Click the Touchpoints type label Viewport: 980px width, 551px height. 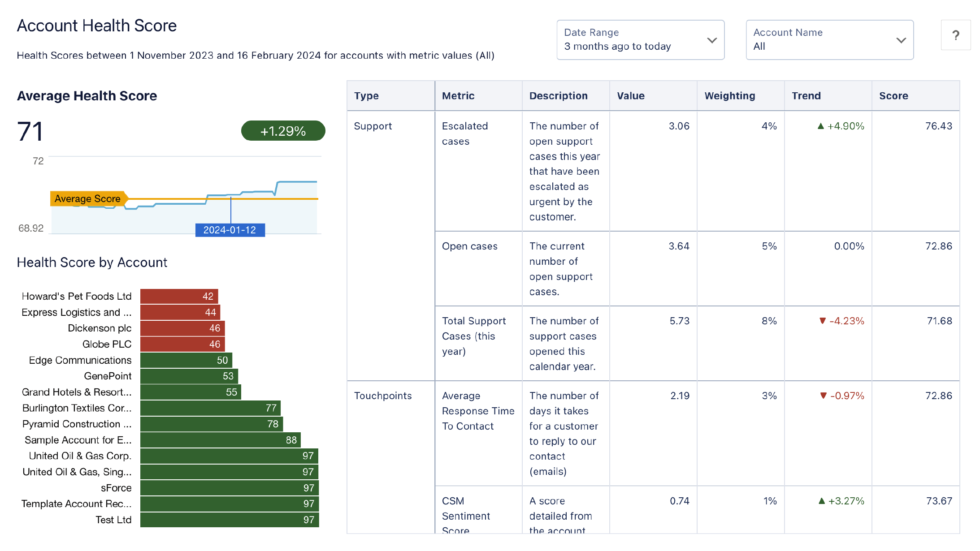tap(382, 396)
